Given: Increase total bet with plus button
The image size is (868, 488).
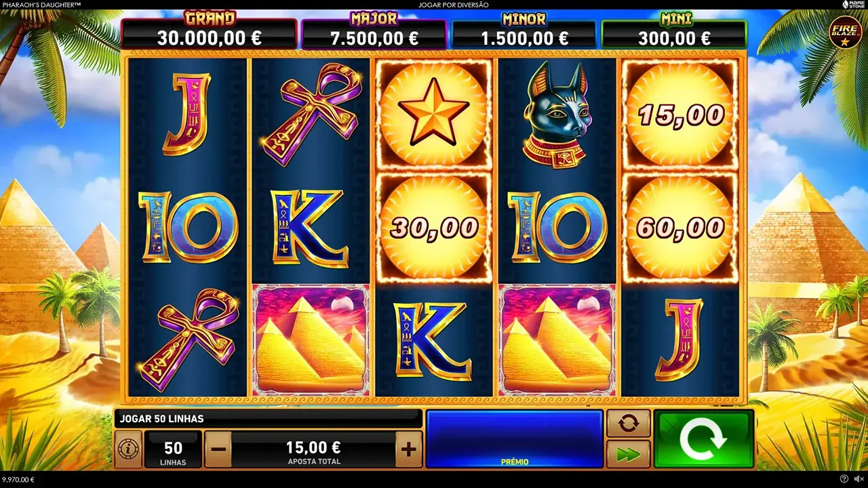Looking at the screenshot, I should pos(408,449).
